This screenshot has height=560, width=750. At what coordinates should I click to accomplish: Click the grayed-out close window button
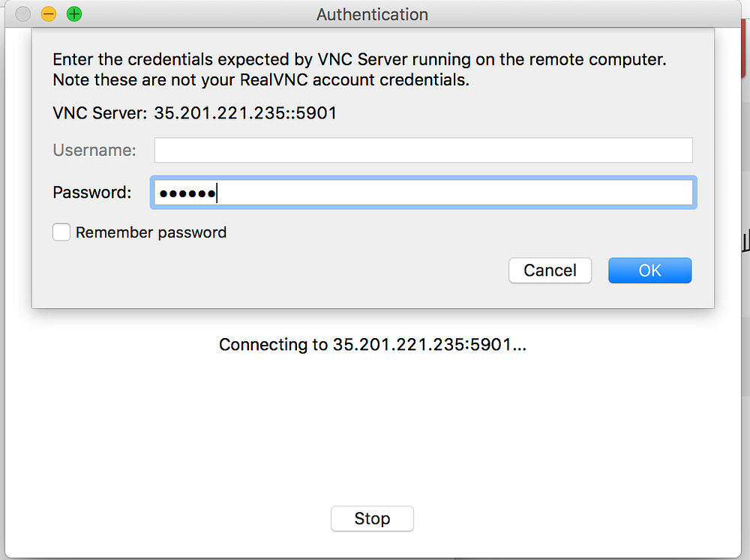point(23,14)
